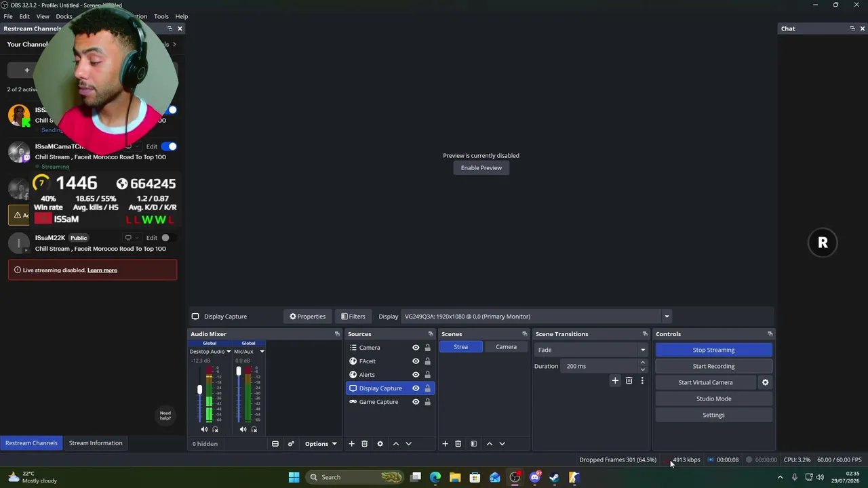This screenshot has width=868, height=488.
Task: Mute the Desktop Audio speaker icon
Action: point(204,429)
